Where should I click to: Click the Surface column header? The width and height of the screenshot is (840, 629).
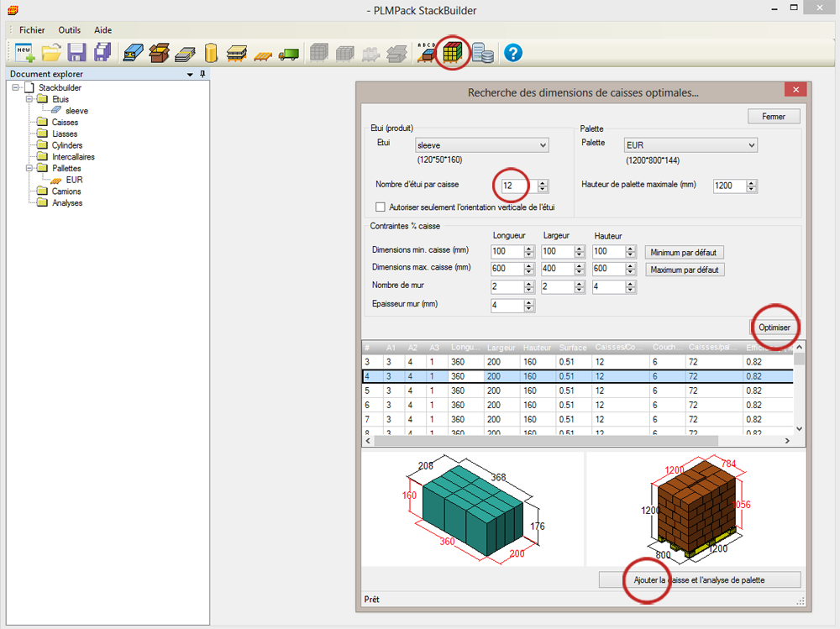573,348
